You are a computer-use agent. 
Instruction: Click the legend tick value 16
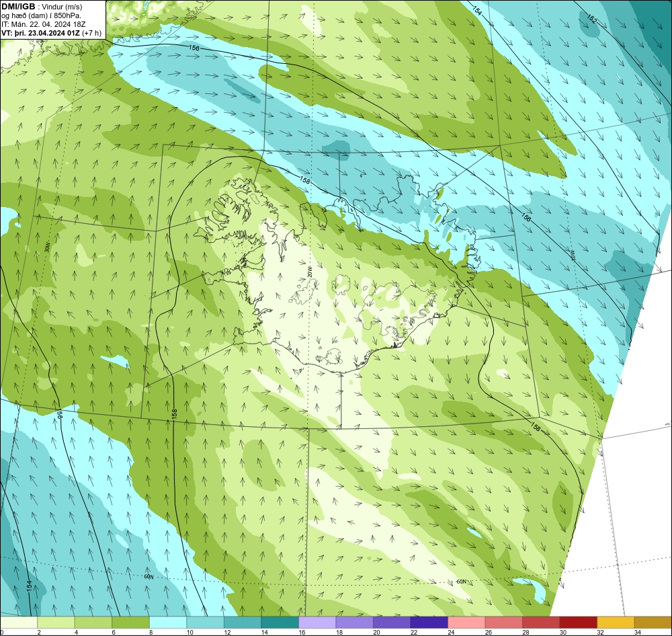(302, 632)
